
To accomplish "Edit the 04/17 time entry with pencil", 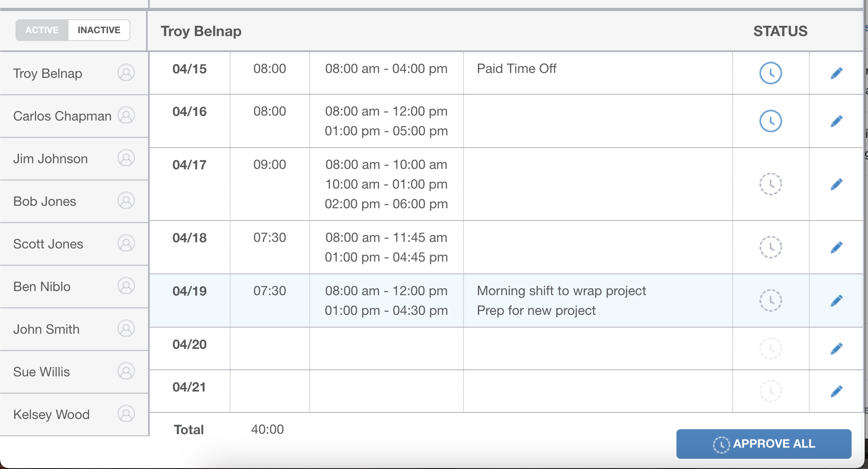I will point(836,184).
